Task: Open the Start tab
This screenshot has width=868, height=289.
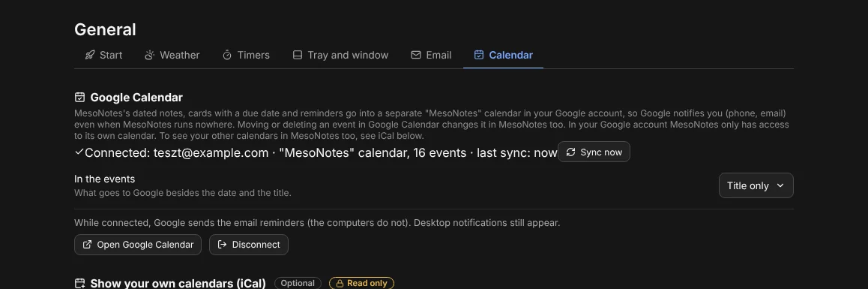Action: 103,55
